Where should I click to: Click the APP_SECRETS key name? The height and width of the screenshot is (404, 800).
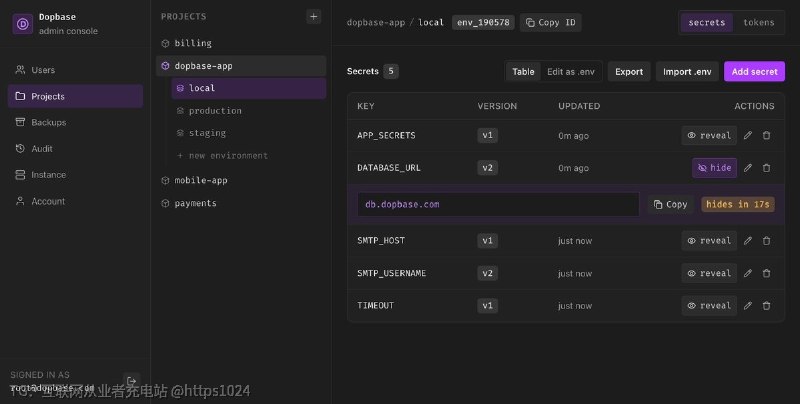pos(386,135)
